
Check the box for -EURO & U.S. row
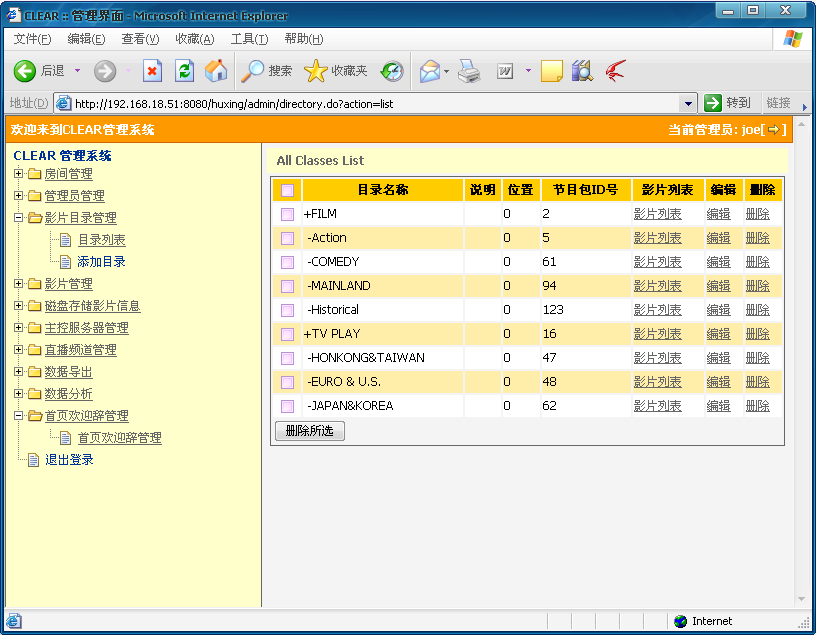pos(287,382)
